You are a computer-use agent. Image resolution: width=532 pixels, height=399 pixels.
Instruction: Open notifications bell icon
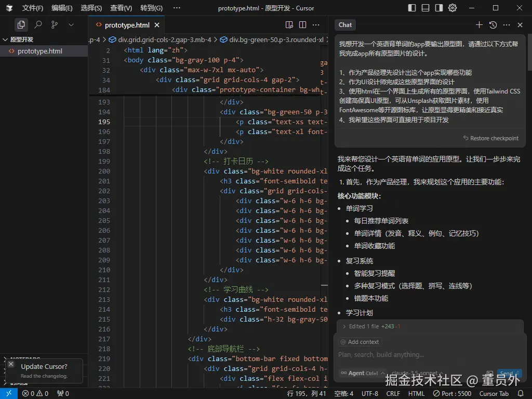521,394
